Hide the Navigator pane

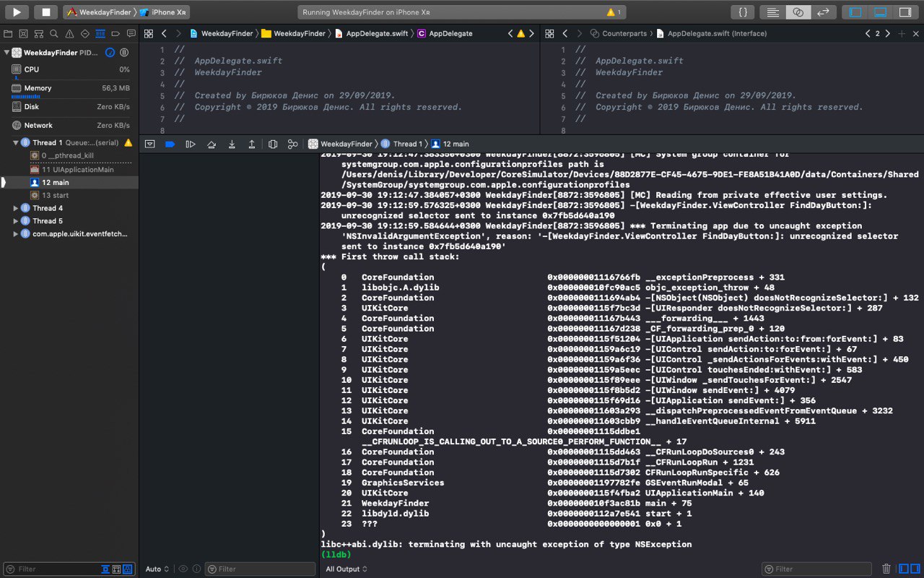(x=856, y=12)
